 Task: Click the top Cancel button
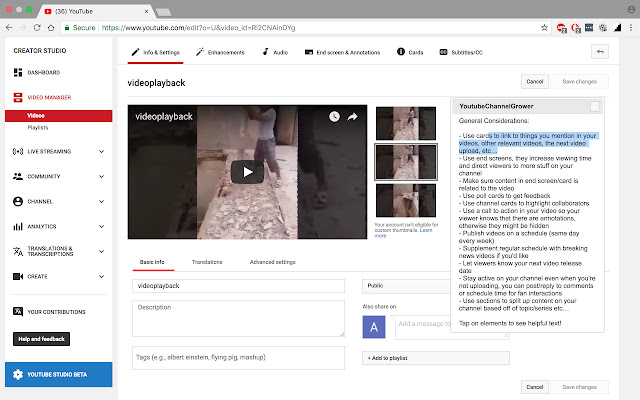click(535, 82)
